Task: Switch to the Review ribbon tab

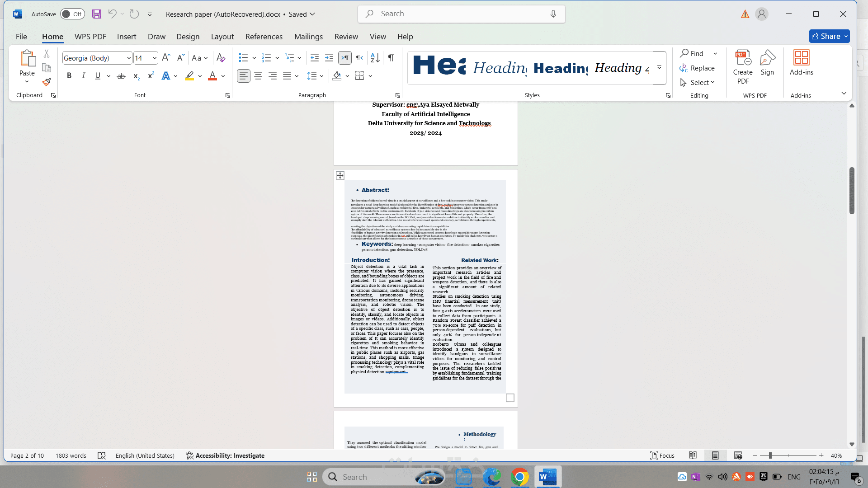Action: click(x=346, y=37)
